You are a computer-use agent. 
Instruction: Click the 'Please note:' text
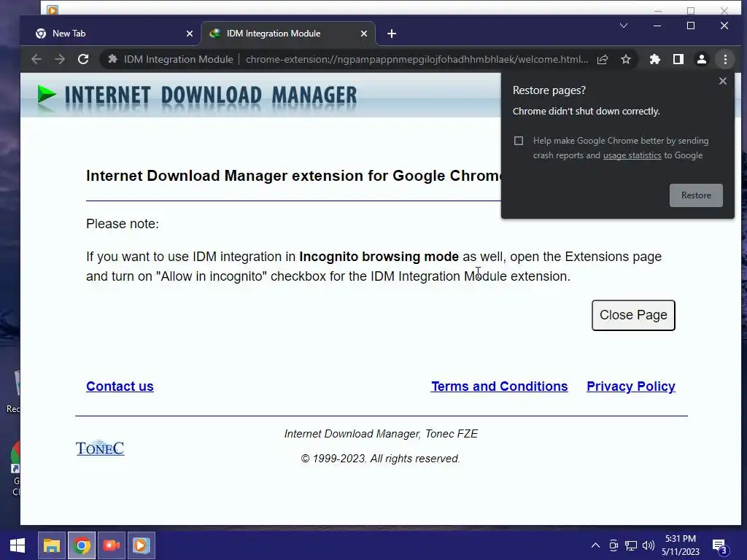click(123, 224)
